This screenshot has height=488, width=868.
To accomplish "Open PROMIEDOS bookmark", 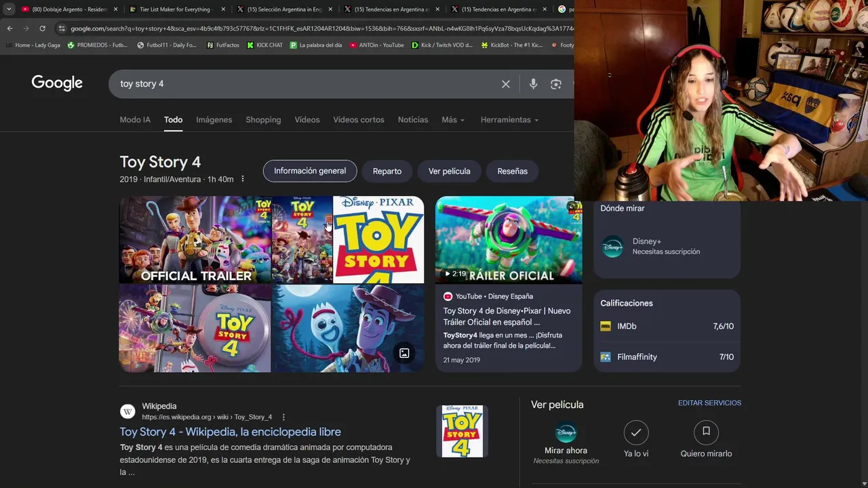I will 98,45.
